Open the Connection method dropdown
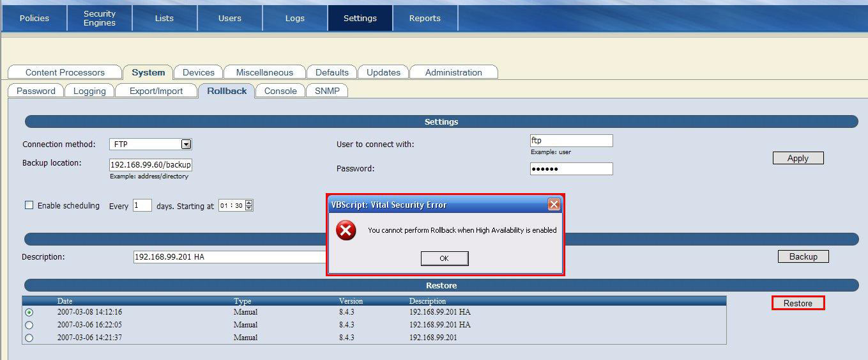 [x=186, y=145]
